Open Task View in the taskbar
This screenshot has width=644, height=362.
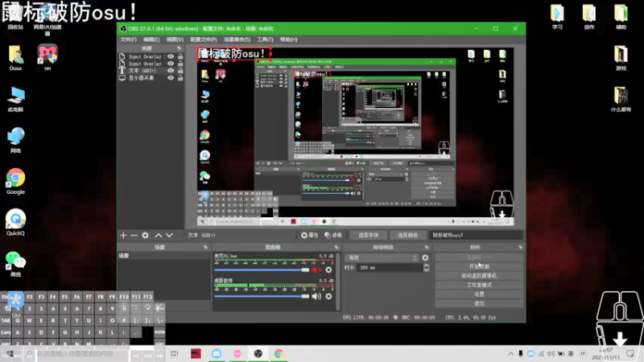175,353
